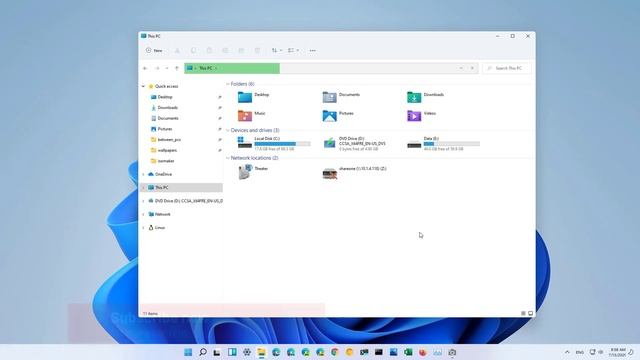Open the Sort options dropdown

pyautogui.click(x=277, y=50)
